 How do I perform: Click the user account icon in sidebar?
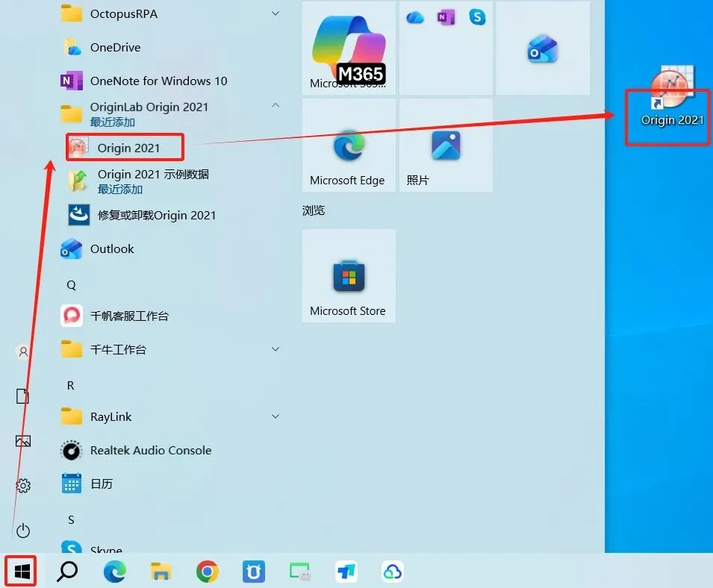(x=23, y=351)
